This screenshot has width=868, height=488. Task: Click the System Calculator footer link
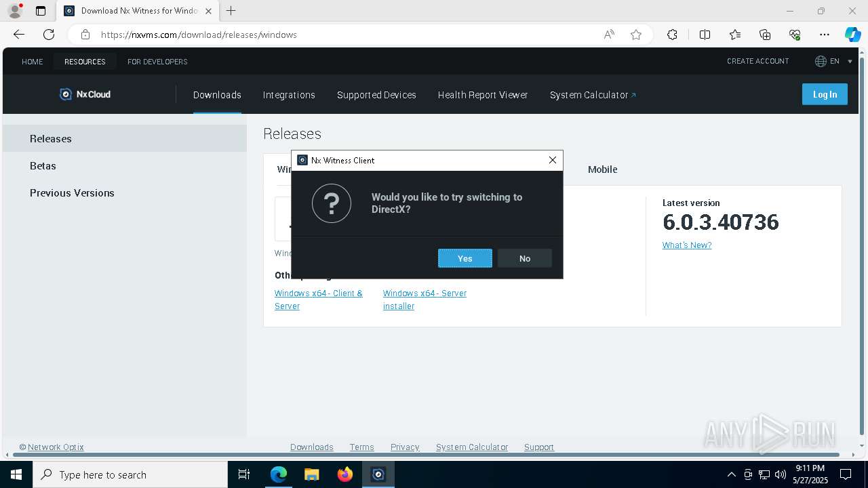[x=472, y=447]
